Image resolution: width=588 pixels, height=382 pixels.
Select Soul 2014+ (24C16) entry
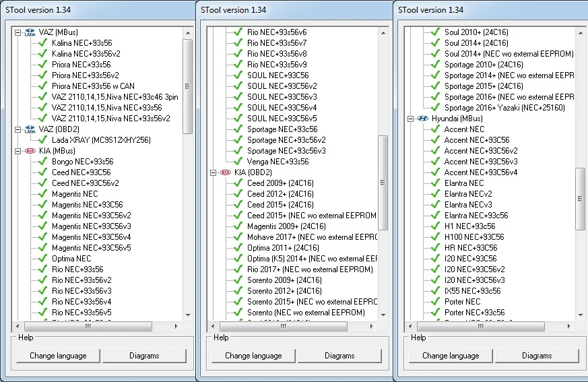click(476, 42)
